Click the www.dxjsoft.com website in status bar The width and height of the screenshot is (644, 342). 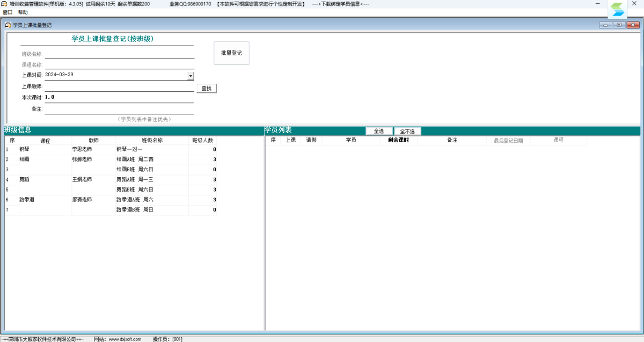point(125,339)
